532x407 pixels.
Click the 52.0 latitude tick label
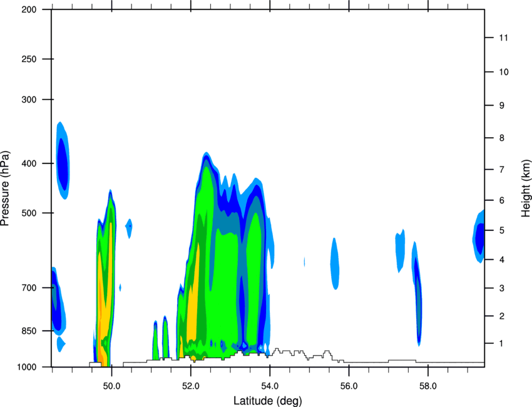click(x=191, y=386)
